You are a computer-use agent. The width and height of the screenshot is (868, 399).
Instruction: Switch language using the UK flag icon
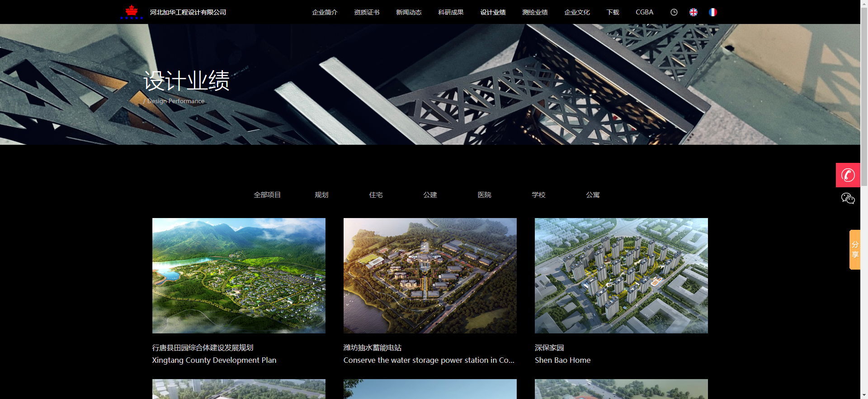[x=693, y=12]
